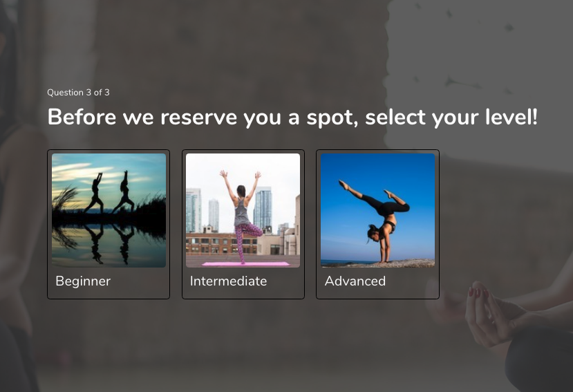Click the right silhouette figure in the Beginner image
573x392 pixels.
(x=124, y=192)
